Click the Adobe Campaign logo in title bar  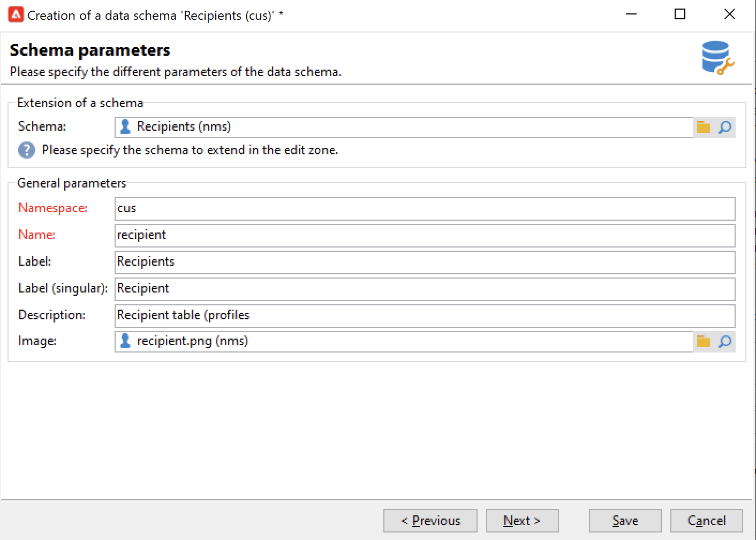click(x=16, y=15)
